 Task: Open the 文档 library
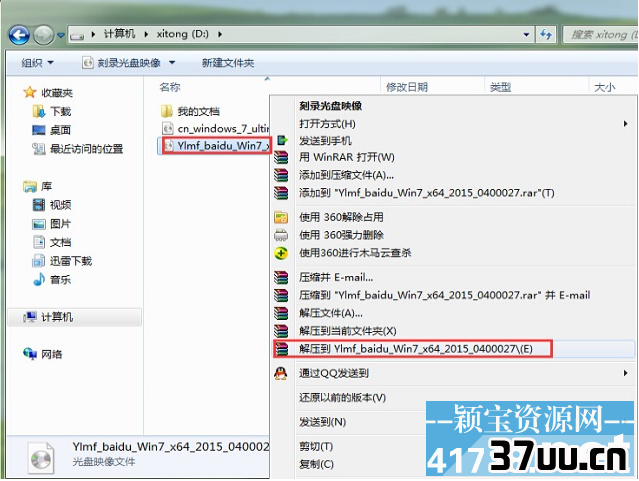click(60, 242)
